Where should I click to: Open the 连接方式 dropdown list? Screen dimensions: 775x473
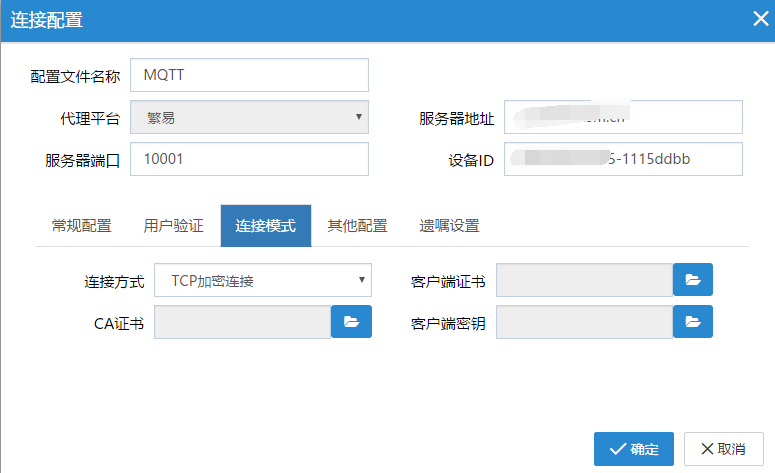[x=263, y=281]
